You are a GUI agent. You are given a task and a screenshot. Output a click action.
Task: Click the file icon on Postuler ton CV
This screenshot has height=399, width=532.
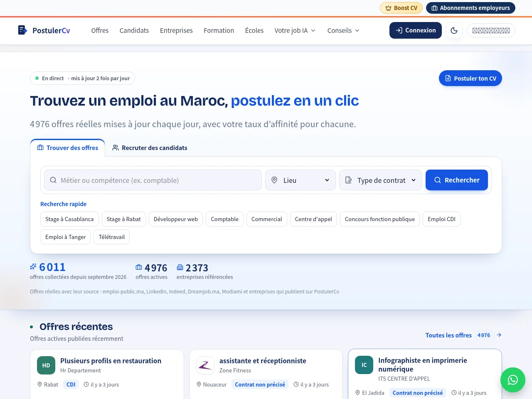448,78
